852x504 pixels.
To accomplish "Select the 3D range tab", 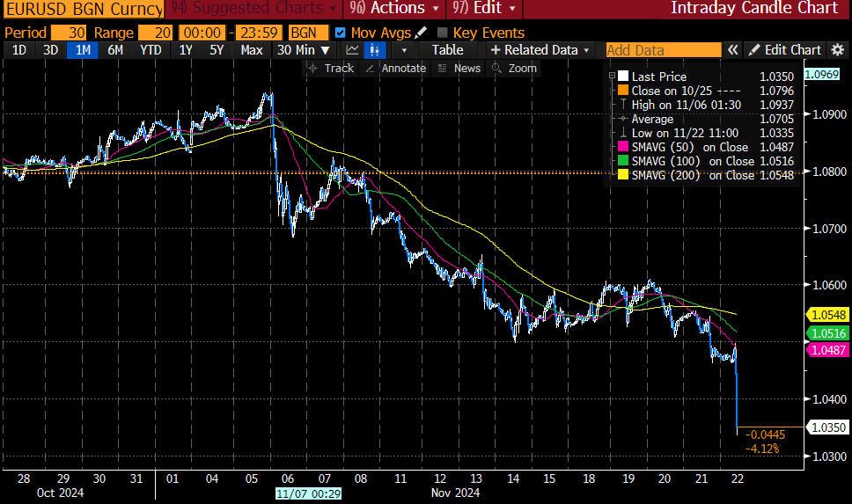I will click(50, 50).
